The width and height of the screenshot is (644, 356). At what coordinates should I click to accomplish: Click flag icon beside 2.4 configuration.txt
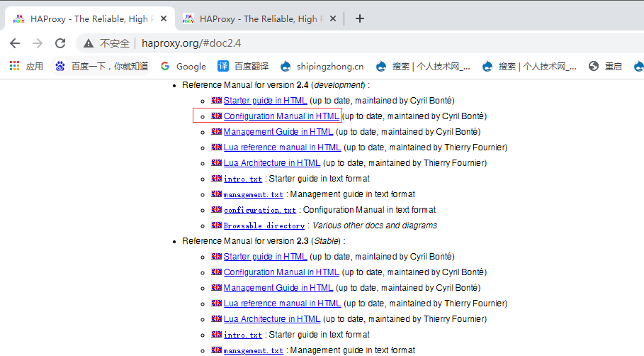pyautogui.click(x=217, y=209)
